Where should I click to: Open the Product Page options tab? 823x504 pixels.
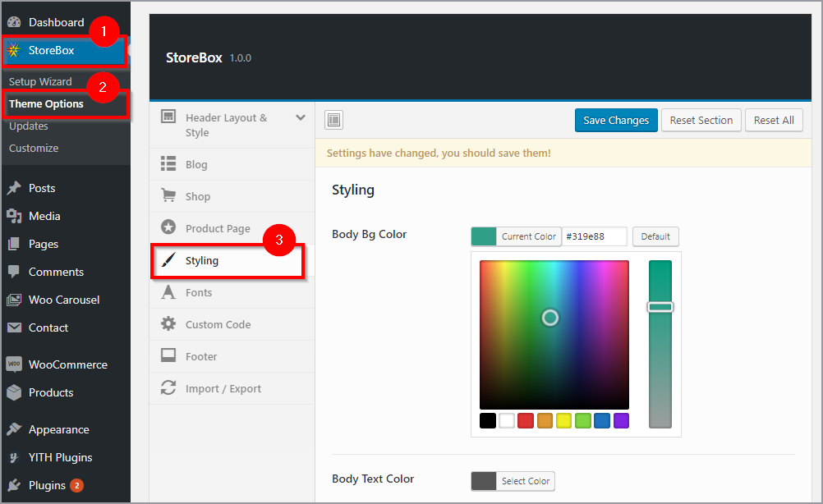pos(232,228)
